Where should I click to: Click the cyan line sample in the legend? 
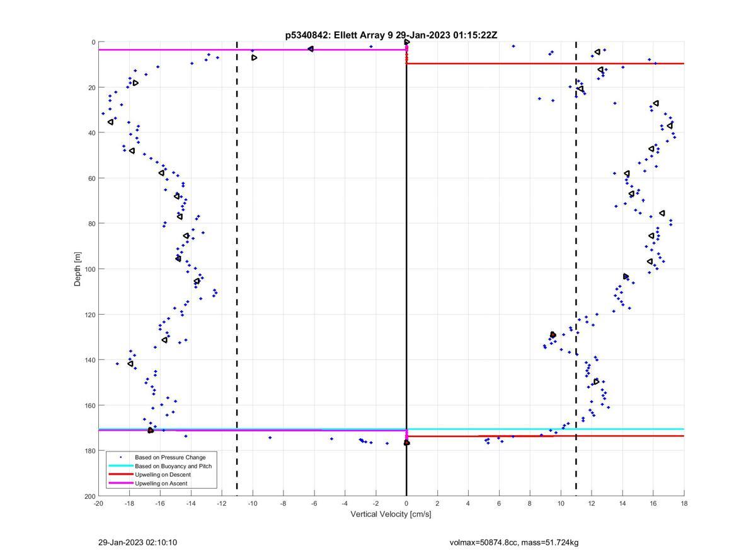tap(120, 466)
